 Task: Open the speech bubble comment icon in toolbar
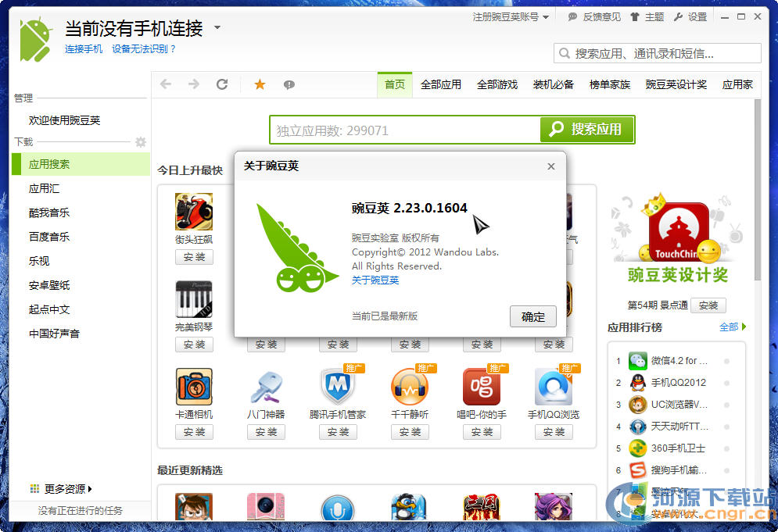pyautogui.click(x=289, y=85)
